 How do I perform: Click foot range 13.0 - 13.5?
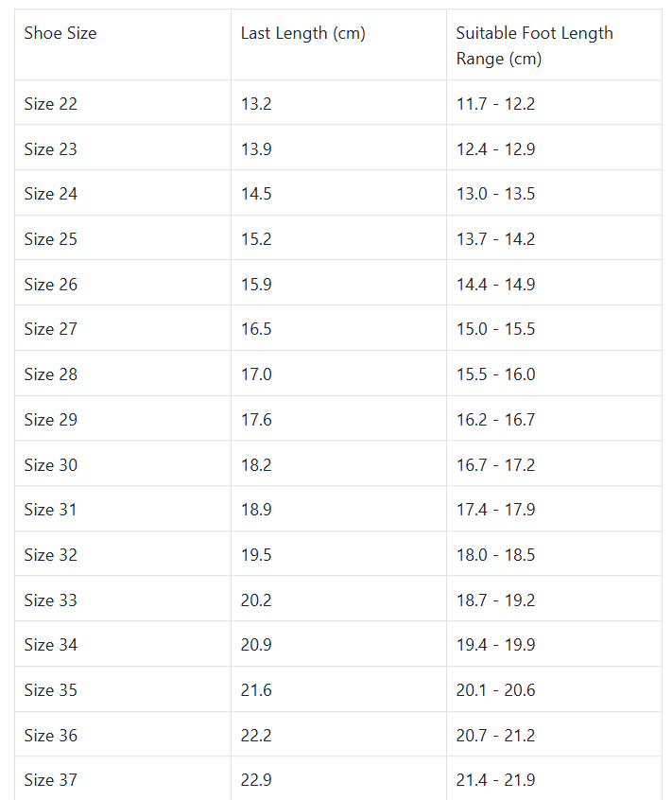click(495, 194)
